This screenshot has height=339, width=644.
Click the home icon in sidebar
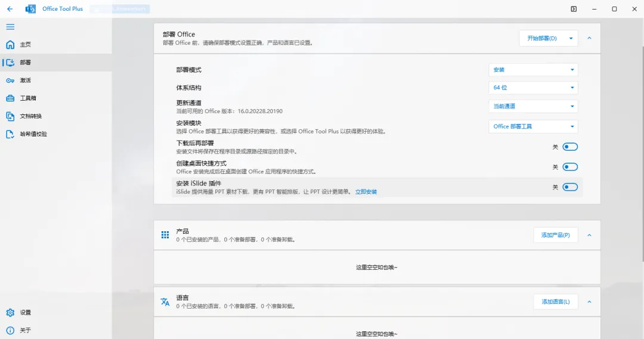10,44
